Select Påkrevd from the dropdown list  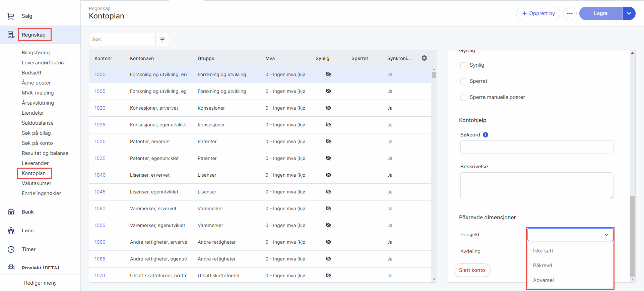(542, 266)
